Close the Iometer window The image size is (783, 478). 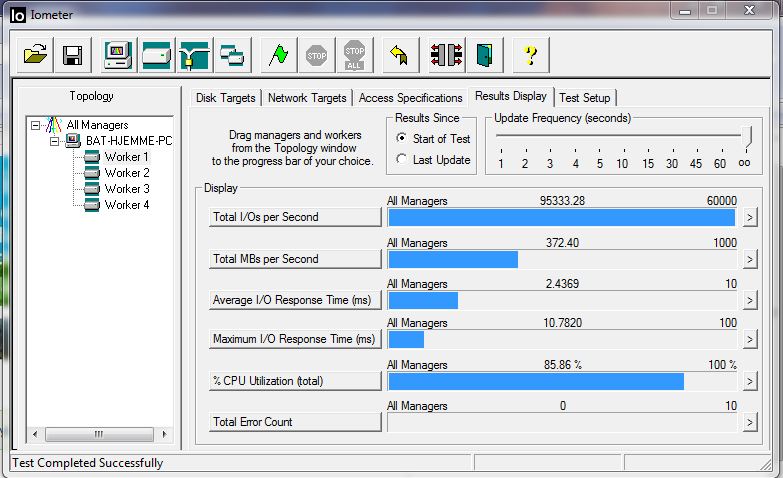749,10
